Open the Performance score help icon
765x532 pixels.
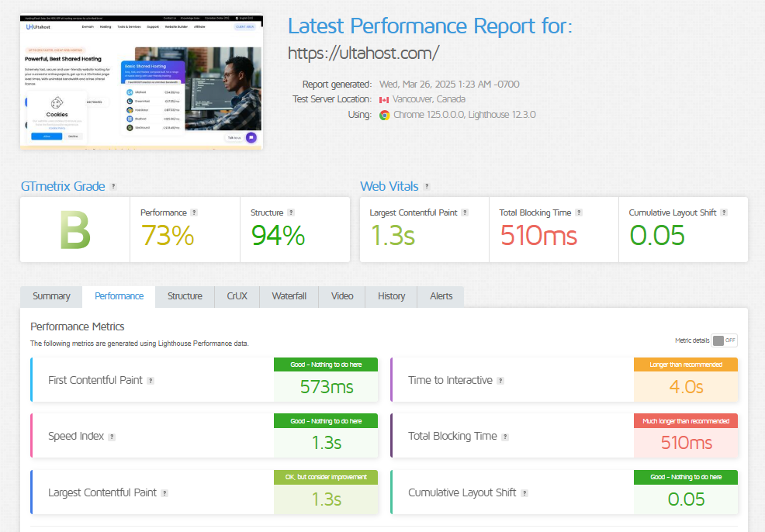click(x=194, y=212)
